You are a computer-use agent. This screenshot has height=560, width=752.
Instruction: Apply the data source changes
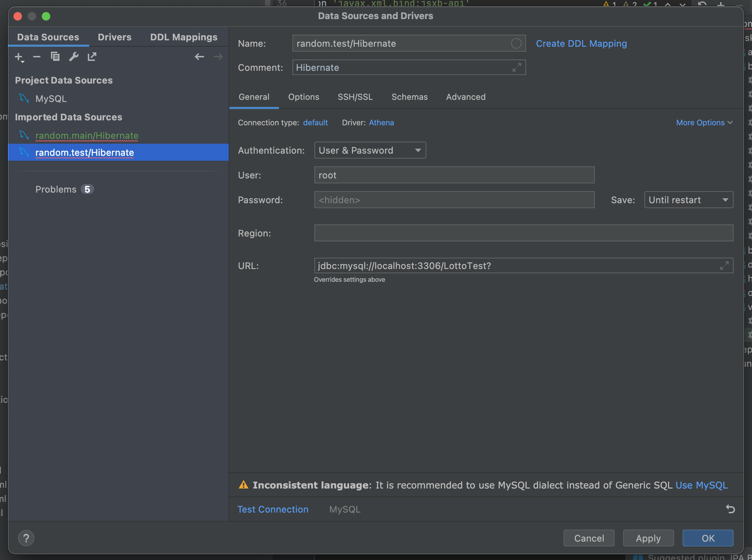(x=648, y=538)
